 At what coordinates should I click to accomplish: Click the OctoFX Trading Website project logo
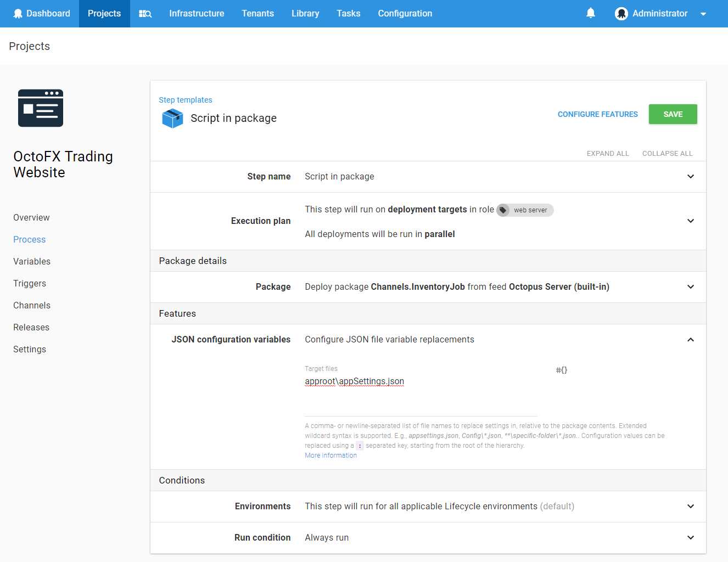click(41, 108)
